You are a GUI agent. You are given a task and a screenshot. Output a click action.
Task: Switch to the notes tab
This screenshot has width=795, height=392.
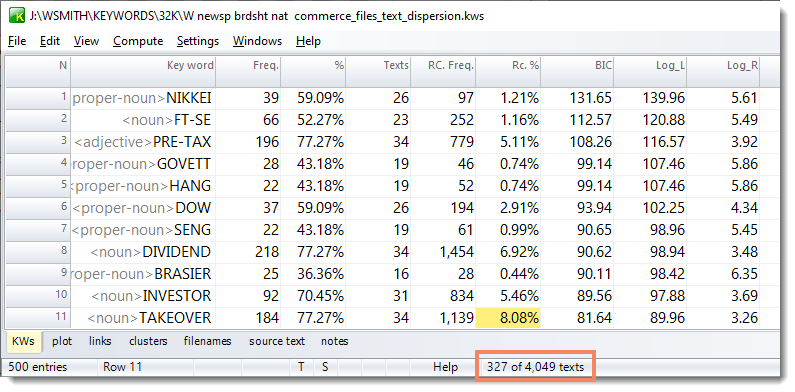click(x=335, y=341)
